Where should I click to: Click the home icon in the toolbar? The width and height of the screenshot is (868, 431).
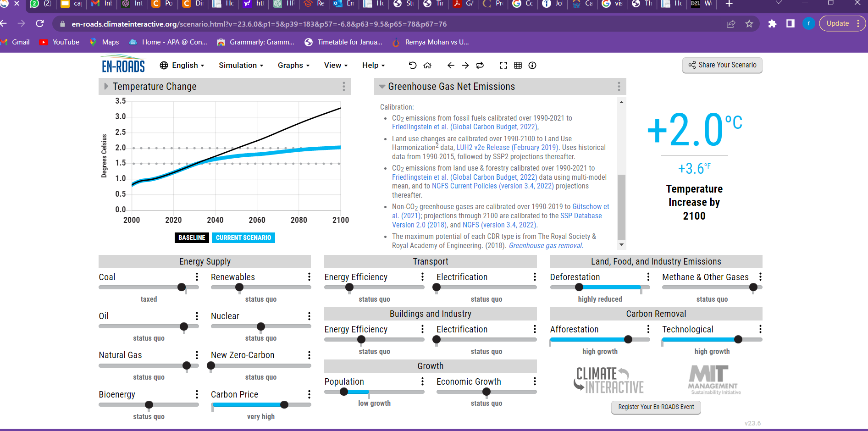427,65
